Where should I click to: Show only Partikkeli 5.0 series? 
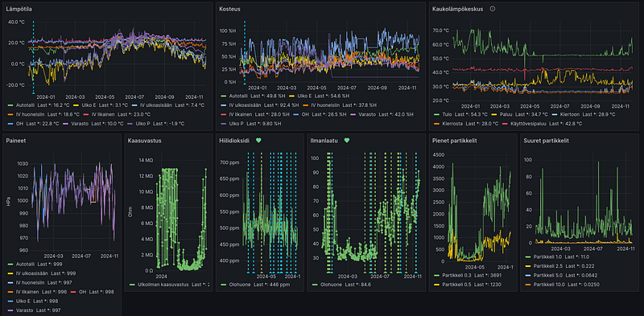point(547,275)
